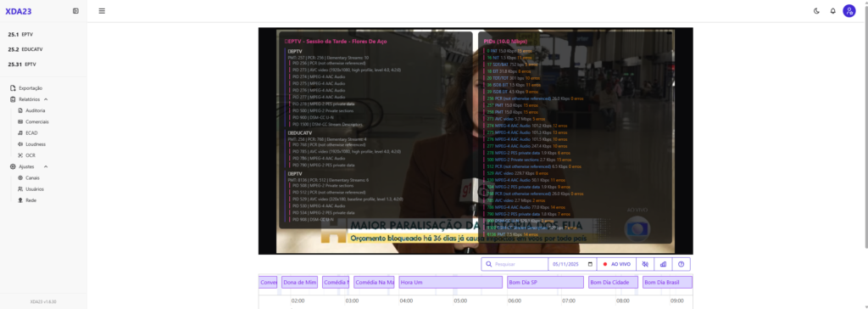
Task: Open the help question mark icon
Action: click(x=682, y=264)
